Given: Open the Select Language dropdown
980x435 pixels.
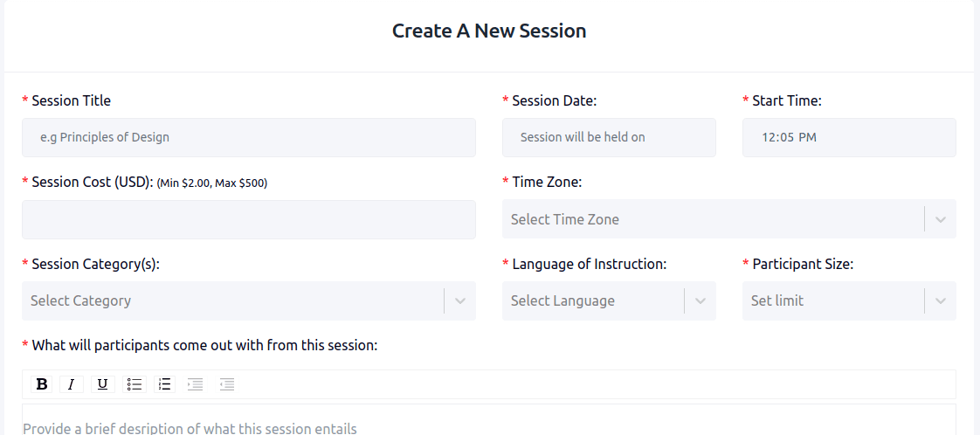Looking at the screenshot, I should pyautogui.click(x=609, y=300).
